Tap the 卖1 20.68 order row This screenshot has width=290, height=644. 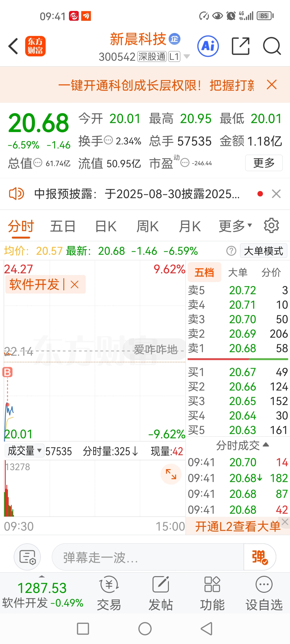coord(238,348)
